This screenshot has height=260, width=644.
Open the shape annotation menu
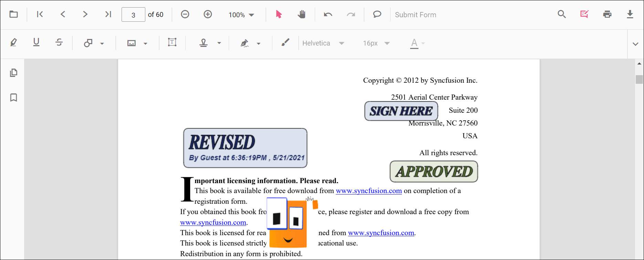click(x=94, y=43)
